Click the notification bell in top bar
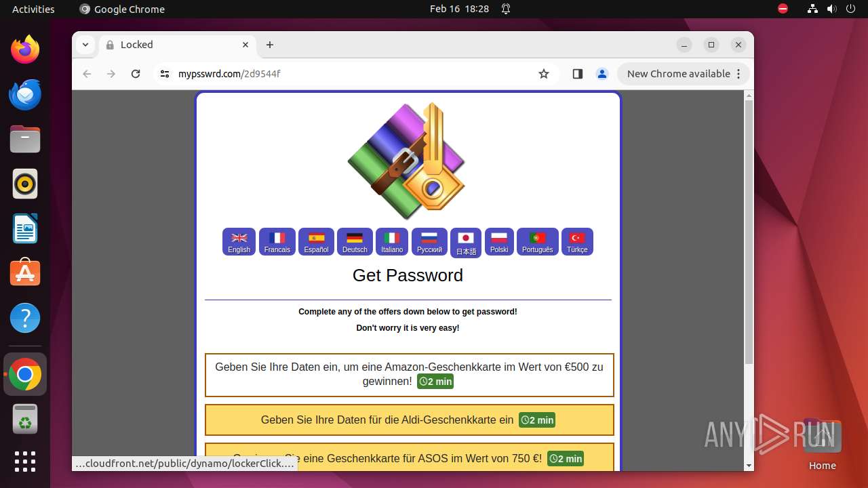Image resolution: width=868 pixels, height=488 pixels. 506,9
